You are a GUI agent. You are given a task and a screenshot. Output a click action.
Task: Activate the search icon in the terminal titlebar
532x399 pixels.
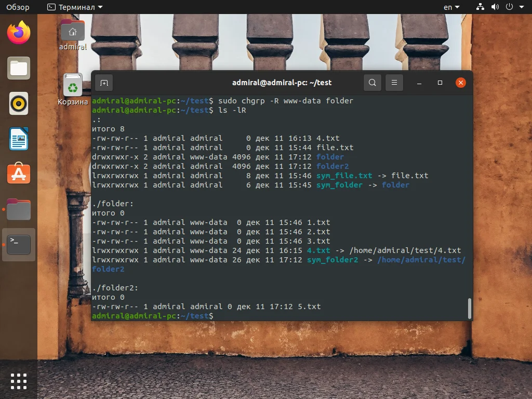point(372,83)
